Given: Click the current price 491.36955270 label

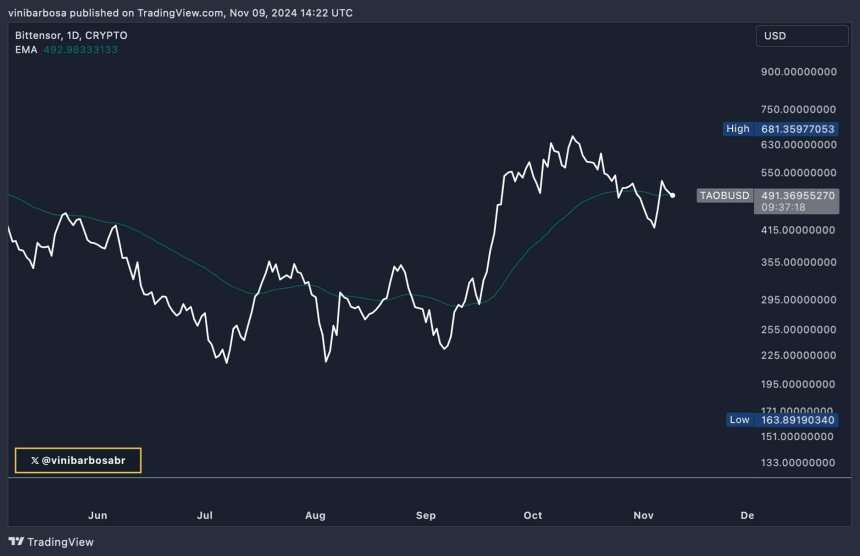Looking at the screenshot, I should (797, 195).
